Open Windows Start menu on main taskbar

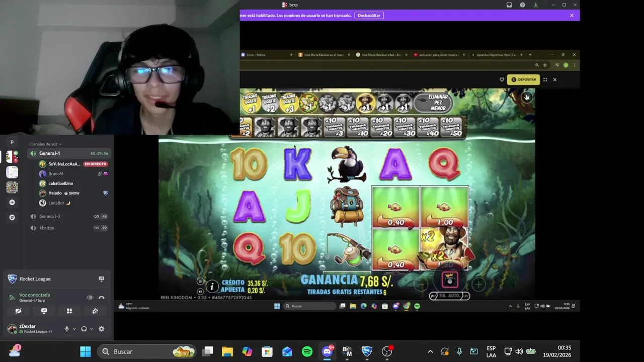[x=86, y=351]
